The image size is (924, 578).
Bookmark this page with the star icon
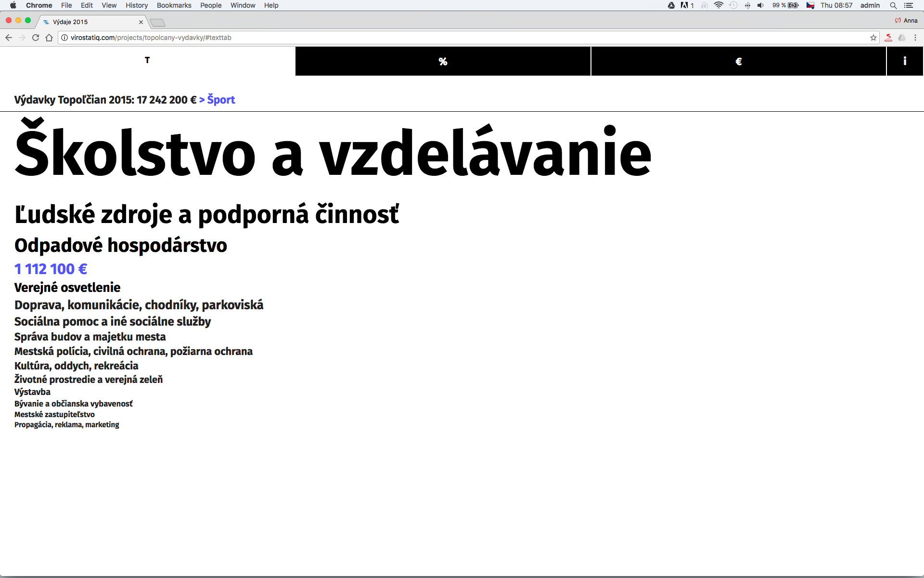point(873,38)
